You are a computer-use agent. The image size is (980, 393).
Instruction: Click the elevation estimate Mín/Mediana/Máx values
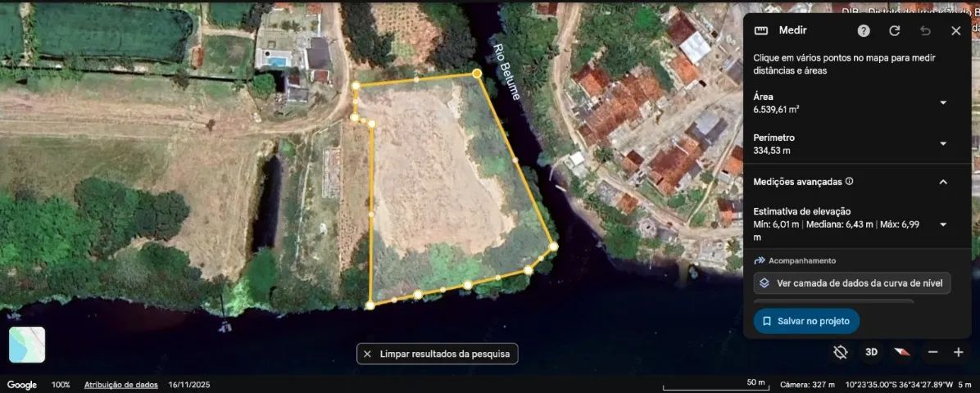(x=837, y=231)
